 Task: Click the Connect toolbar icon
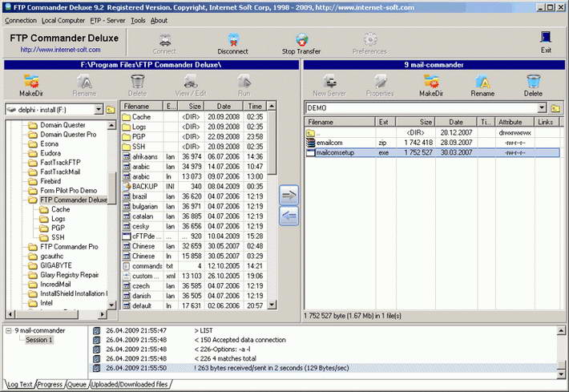pyautogui.click(x=165, y=39)
